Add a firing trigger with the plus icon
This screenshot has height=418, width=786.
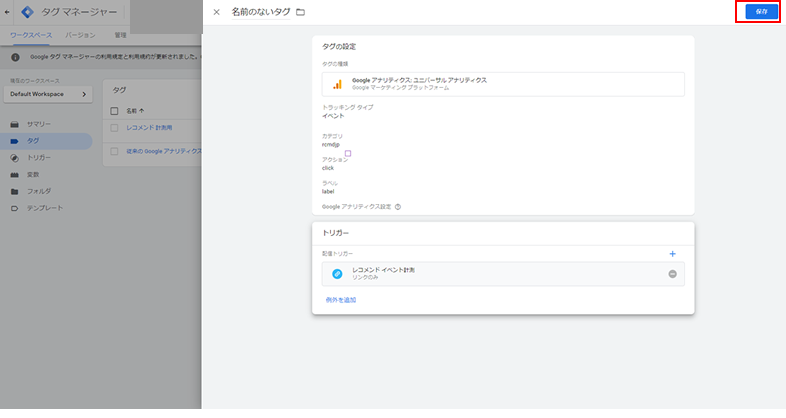click(672, 254)
